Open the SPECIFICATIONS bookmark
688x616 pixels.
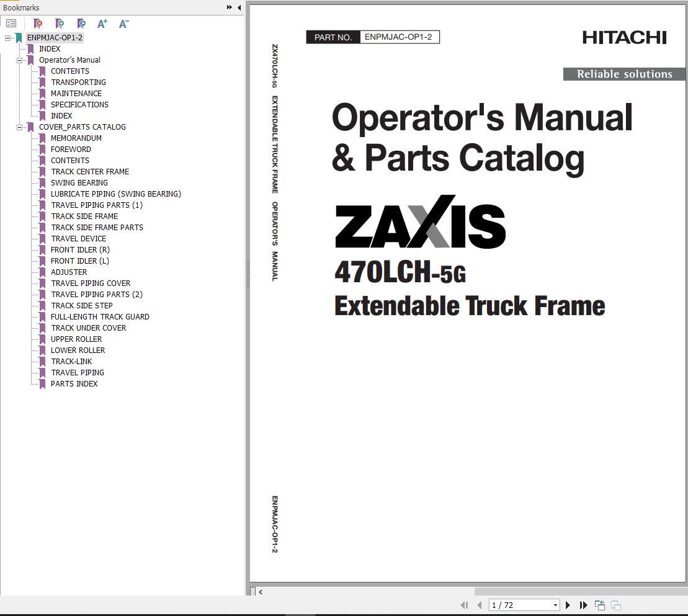79,104
